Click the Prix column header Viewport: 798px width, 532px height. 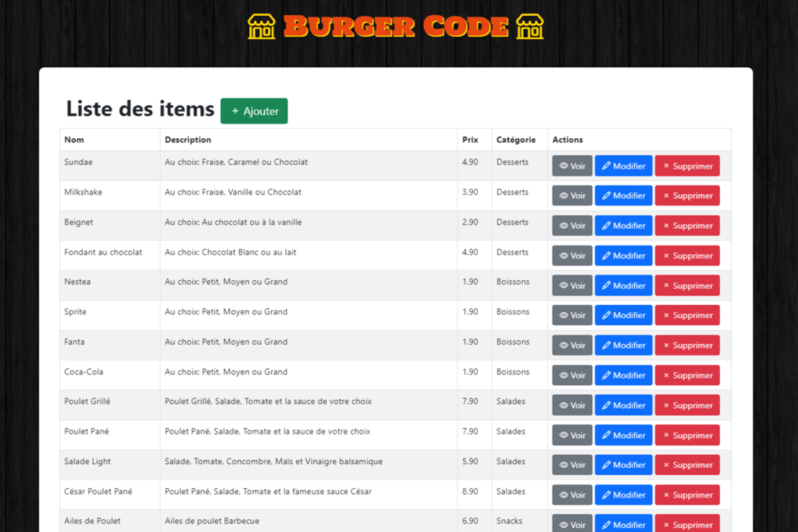coord(470,140)
